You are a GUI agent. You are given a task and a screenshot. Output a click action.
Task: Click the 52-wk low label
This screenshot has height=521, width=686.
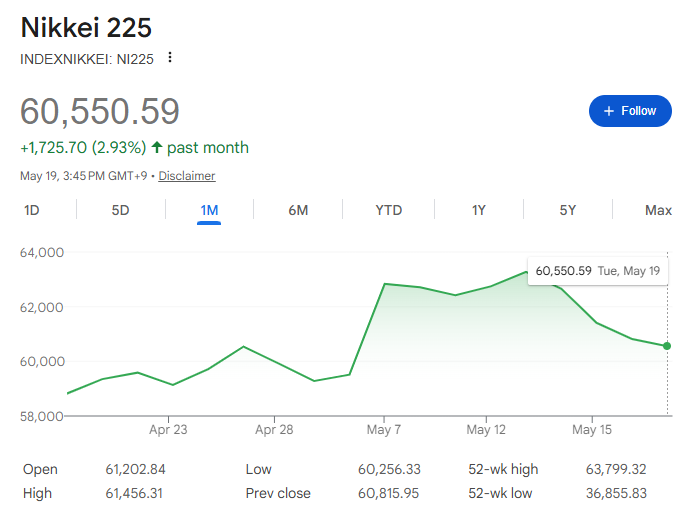pyautogui.click(x=500, y=493)
